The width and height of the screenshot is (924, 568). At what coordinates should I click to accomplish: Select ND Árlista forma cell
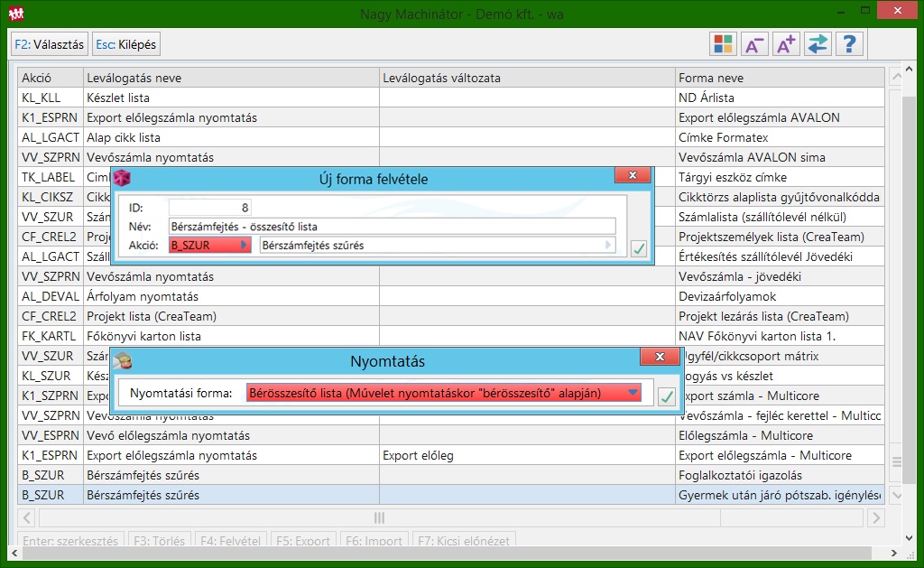coord(780,98)
